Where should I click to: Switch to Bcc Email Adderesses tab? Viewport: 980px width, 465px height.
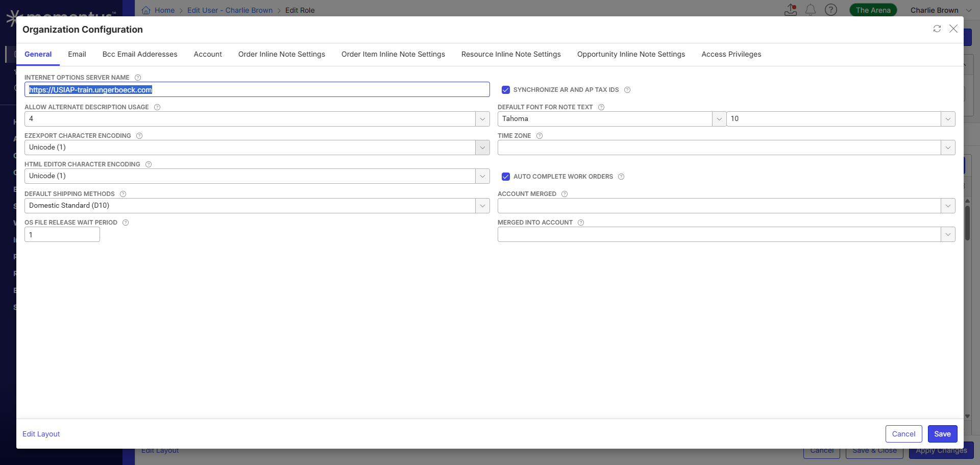pos(140,54)
